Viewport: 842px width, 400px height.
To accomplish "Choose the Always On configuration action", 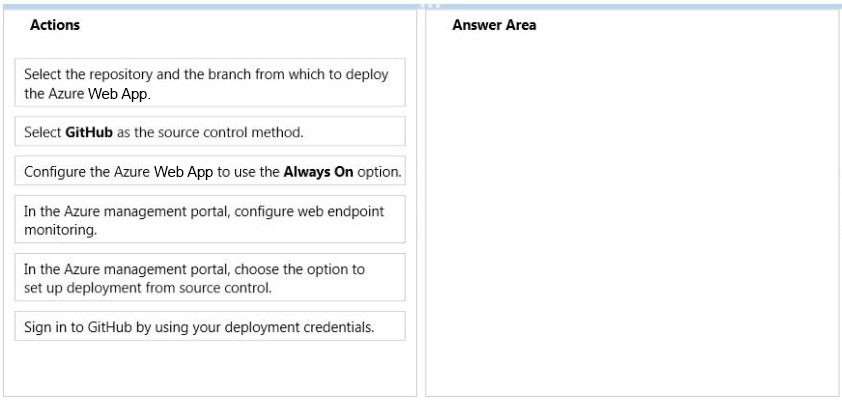I will 210,171.
